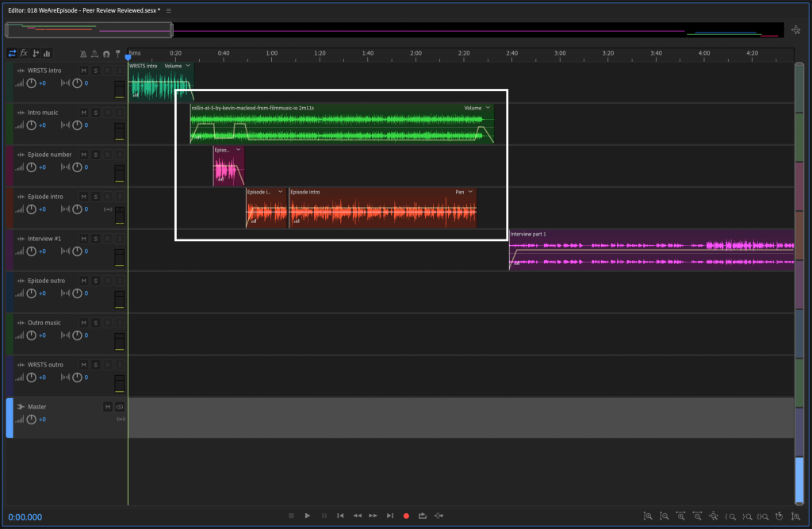The image size is (812, 529).
Task: Select the Interview part 1 clip
Action: pyautogui.click(x=652, y=251)
